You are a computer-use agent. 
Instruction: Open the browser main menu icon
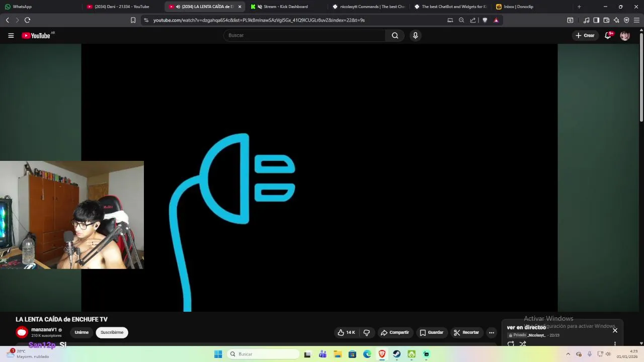636,20
